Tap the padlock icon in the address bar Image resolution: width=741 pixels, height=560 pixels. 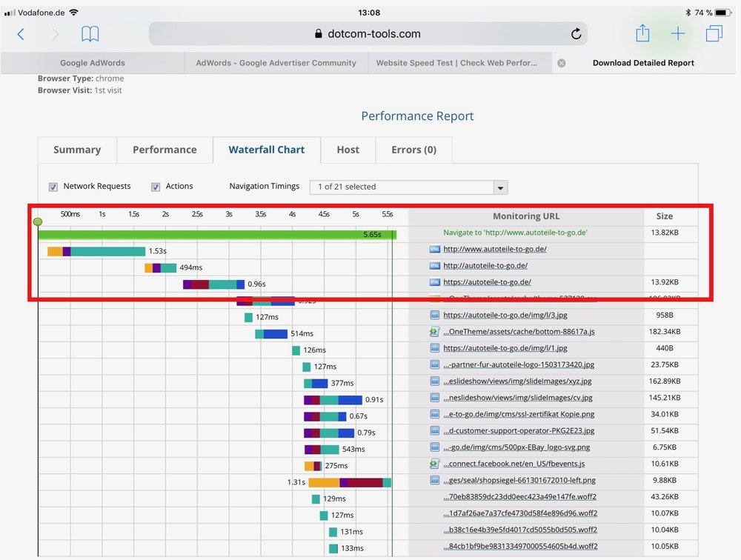click(319, 33)
